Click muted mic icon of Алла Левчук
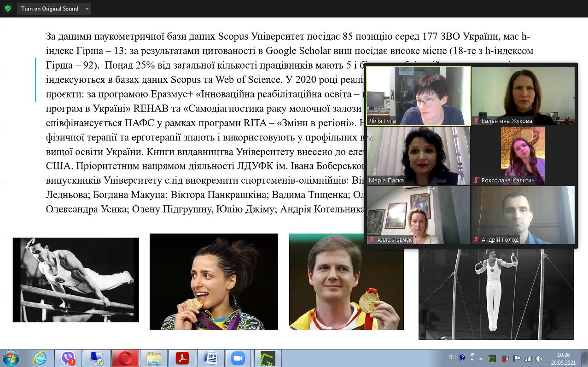Viewport: 588px width, 367px height. [372, 240]
